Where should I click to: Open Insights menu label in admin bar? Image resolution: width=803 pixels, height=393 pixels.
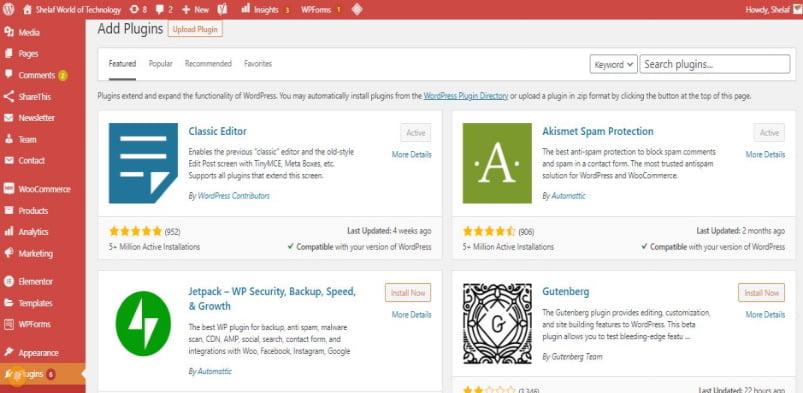pyautogui.click(x=266, y=9)
